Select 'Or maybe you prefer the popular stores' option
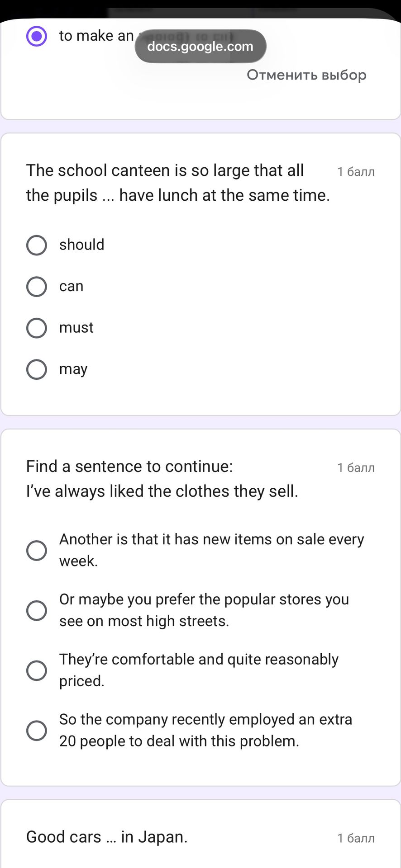The height and width of the screenshot is (868, 401). [37, 610]
